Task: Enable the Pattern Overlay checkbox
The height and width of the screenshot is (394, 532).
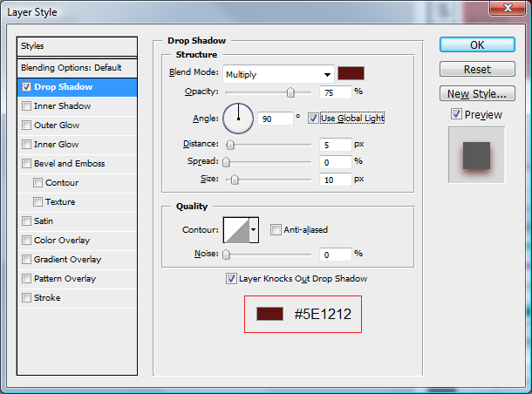Action: tap(26, 279)
